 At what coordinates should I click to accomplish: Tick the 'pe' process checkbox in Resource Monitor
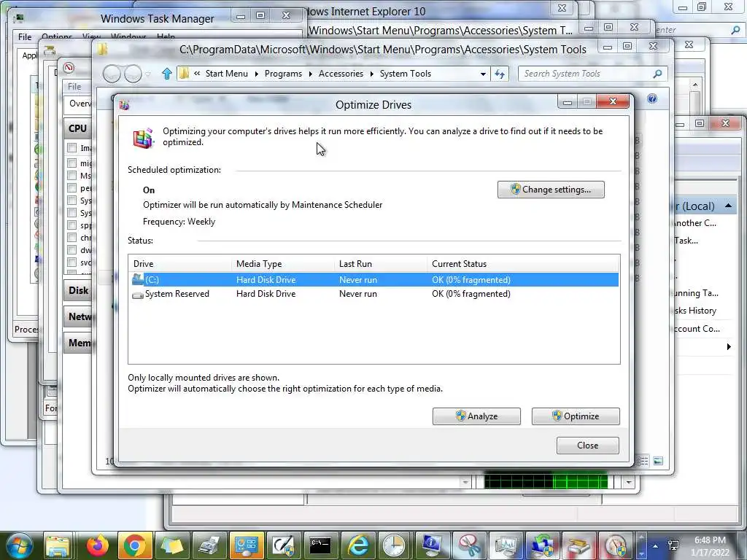[72, 187]
